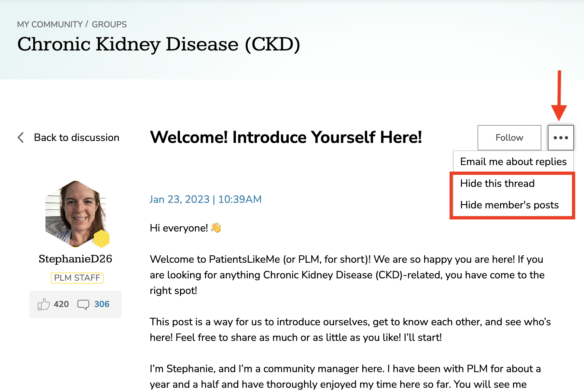The width and height of the screenshot is (584, 392).
Task: Open MY COMMUNITY breadcrumb link
Action: (50, 24)
